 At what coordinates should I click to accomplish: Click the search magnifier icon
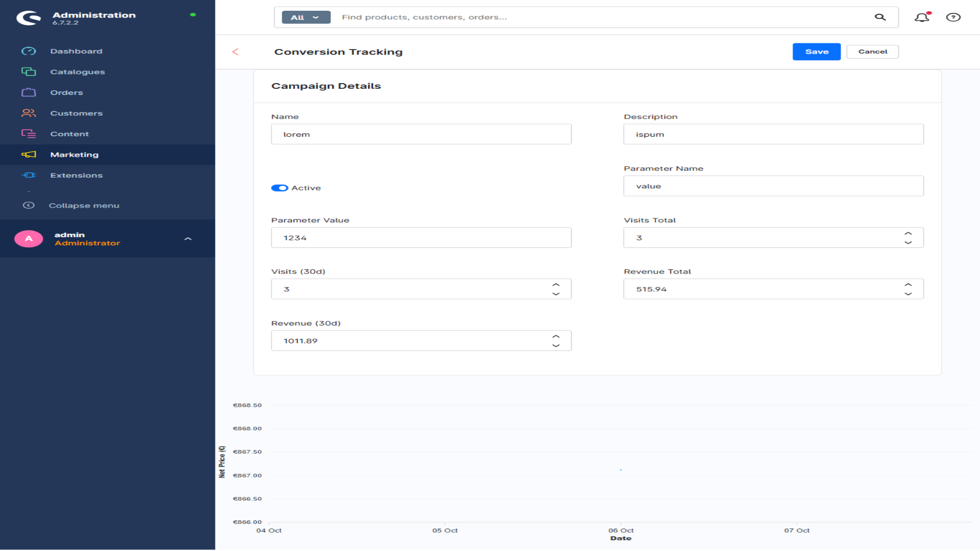880,17
